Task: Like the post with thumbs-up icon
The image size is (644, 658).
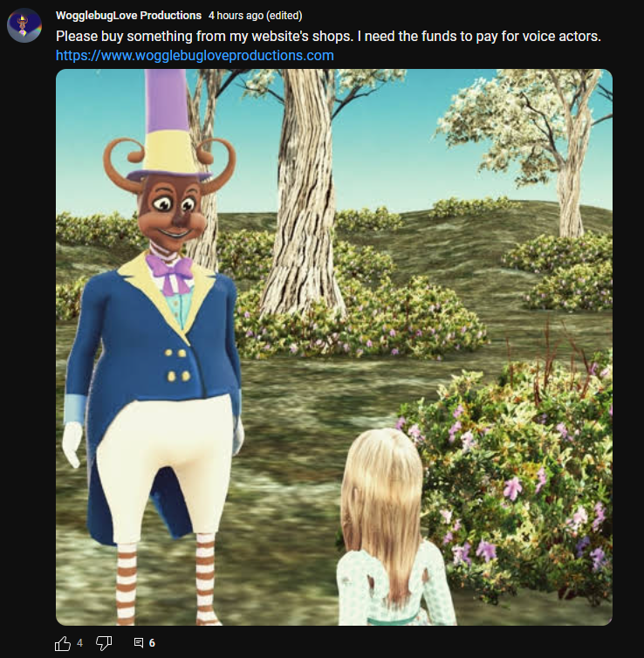Action: click(63, 643)
